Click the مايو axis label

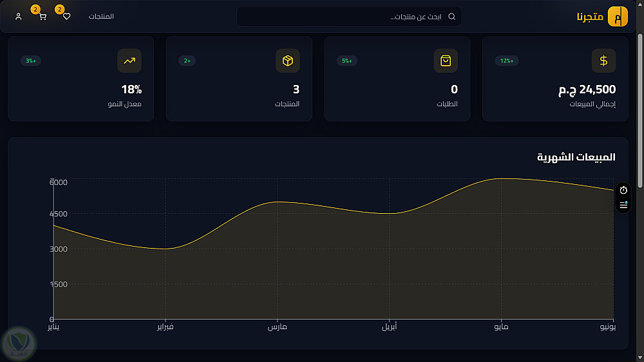click(501, 327)
